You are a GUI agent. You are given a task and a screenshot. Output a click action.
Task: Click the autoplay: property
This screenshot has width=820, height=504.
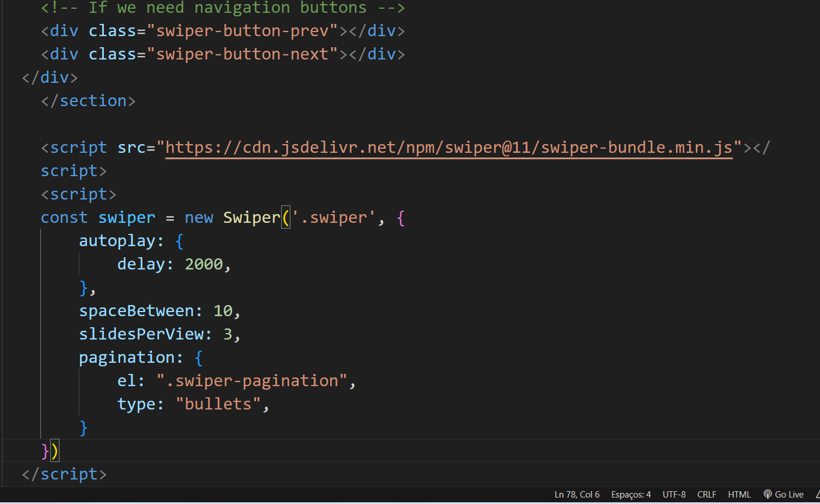coord(122,241)
